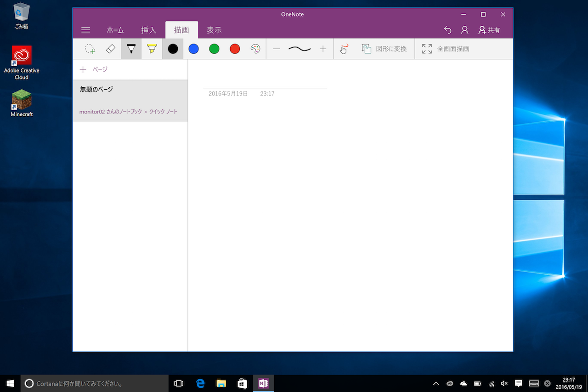This screenshot has width=588, height=392.
Task: Decrease pen thickness with minus
Action: tap(277, 49)
